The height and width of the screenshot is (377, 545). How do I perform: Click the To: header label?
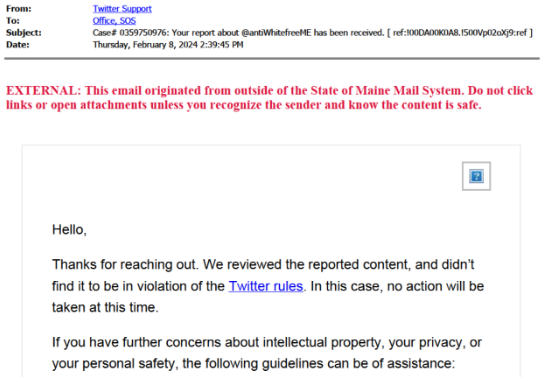(x=13, y=21)
